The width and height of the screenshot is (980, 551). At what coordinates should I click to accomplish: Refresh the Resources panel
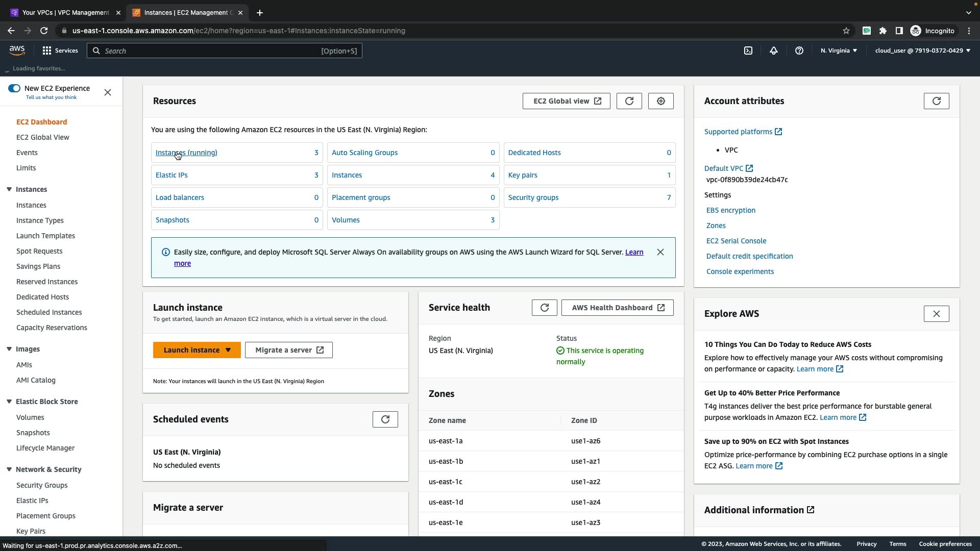[629, 101]
